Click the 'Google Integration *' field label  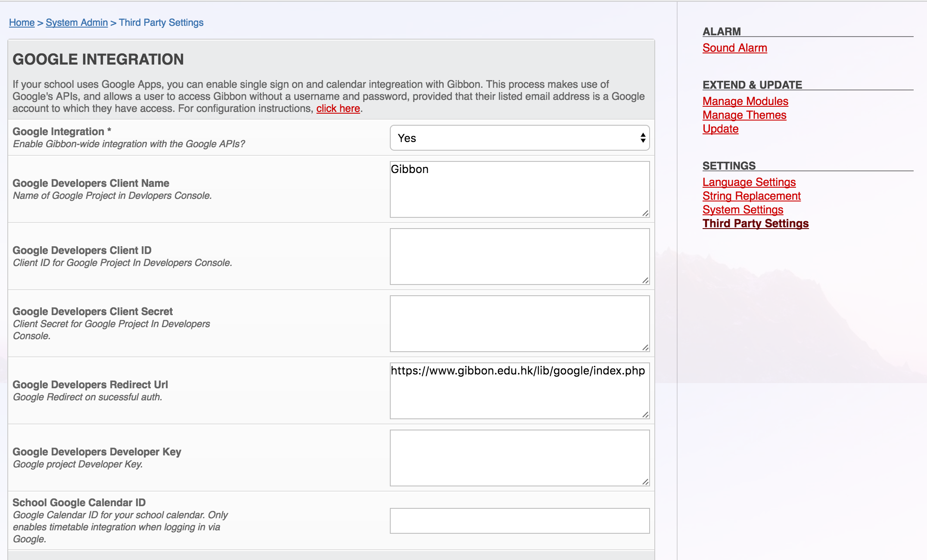tap(62, 131)
